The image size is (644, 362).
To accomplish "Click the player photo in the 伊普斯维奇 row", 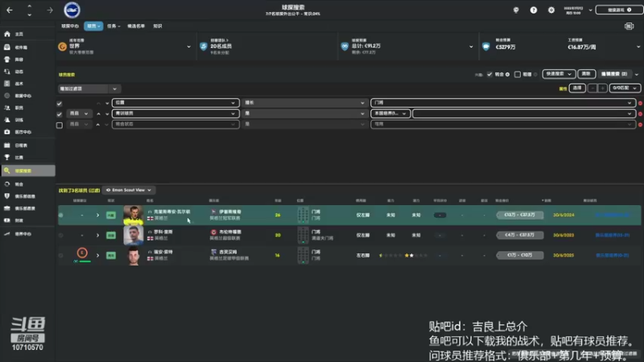I will pyautogui.click(x=134, y=215).
